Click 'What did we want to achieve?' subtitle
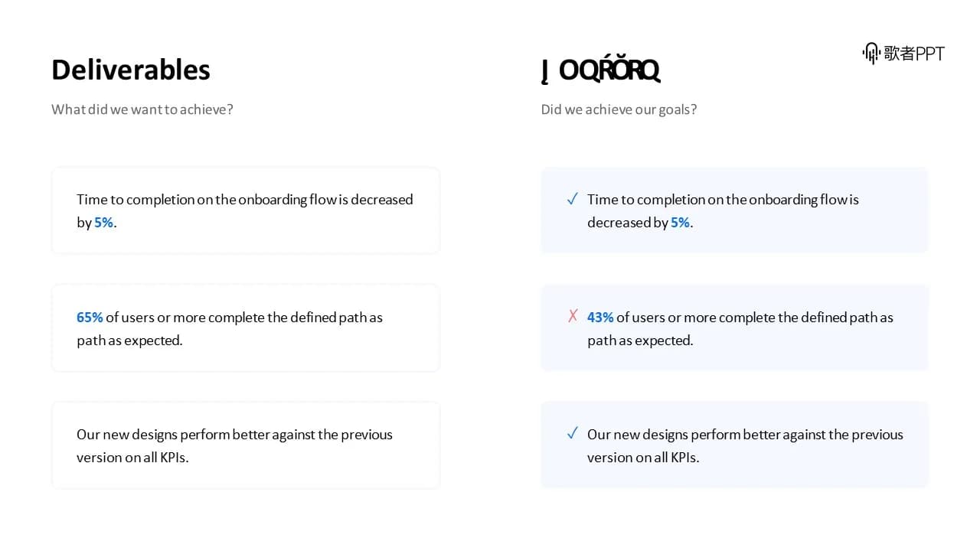980x551 pixels. pos(142,109)
